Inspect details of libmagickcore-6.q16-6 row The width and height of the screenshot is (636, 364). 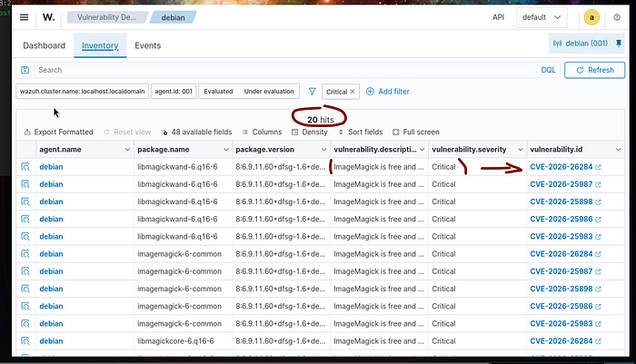tap(25, 341)
